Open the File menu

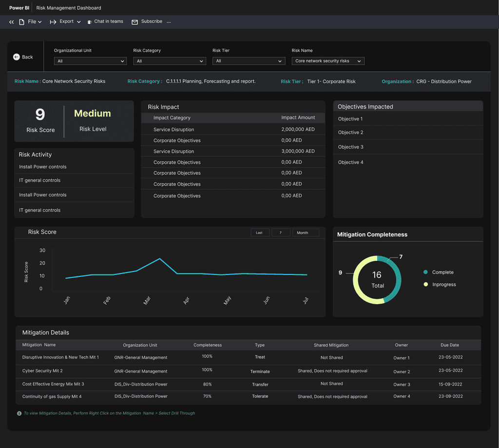click(x=32, y=22)
